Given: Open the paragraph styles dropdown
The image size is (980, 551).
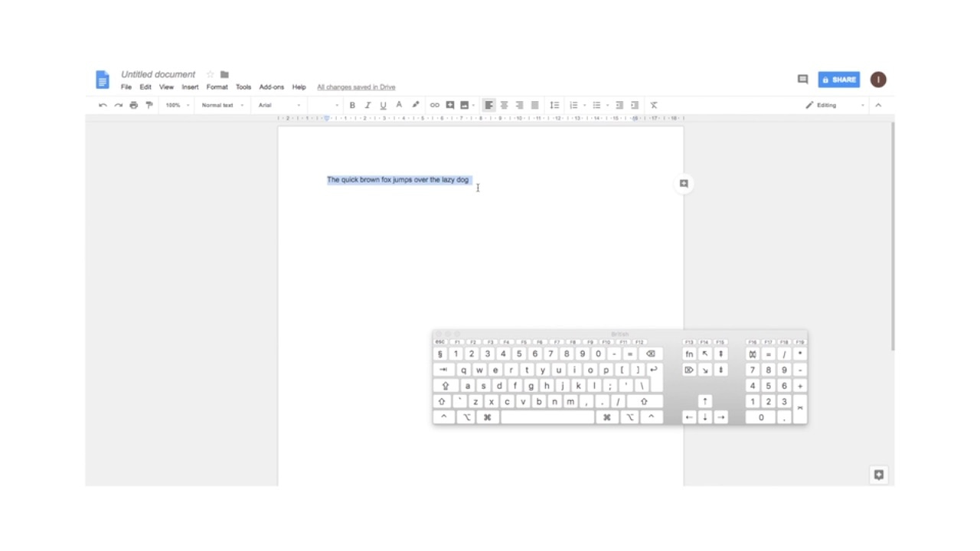Looking at the screenshot, I should click(x=218, y=105).
